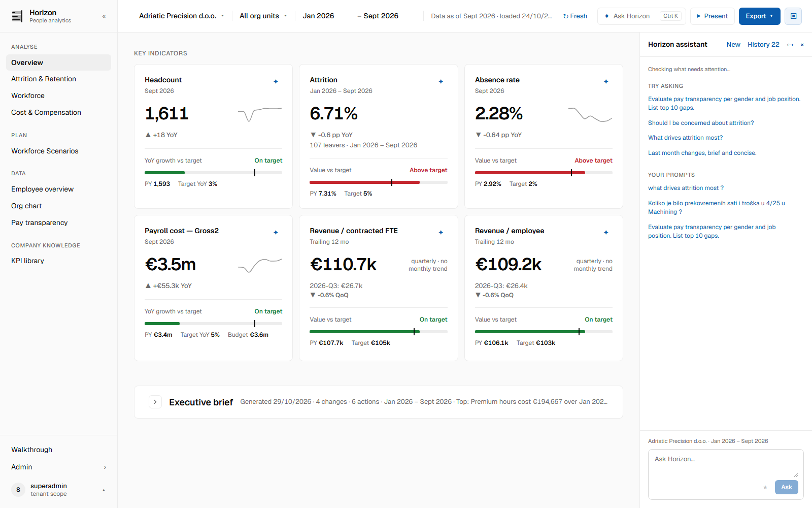
Task: Open Workforce Scenarios
Action: click(x=58, y=151)
